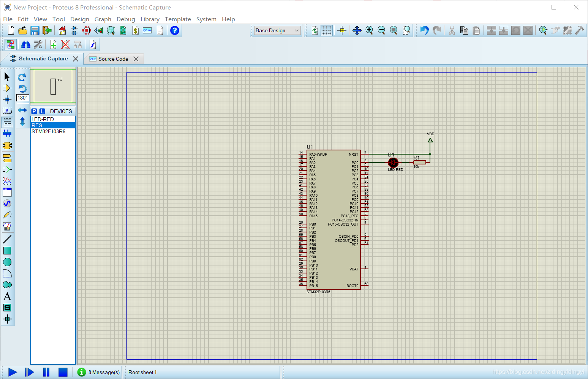Select the Selection Mode arrow tool
This screenshot has height=379, width=588.
pos(7,77)
